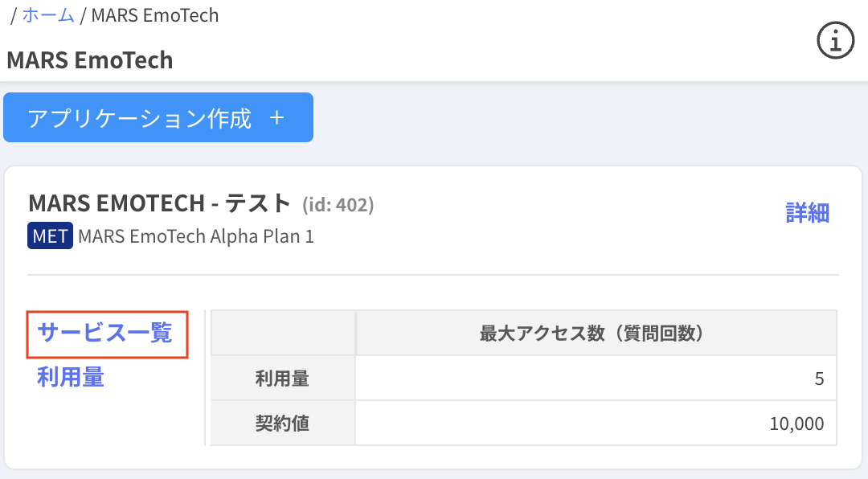
Task: Click the 最大アクセス数（質問回数） column header
Action: point(596,334)
